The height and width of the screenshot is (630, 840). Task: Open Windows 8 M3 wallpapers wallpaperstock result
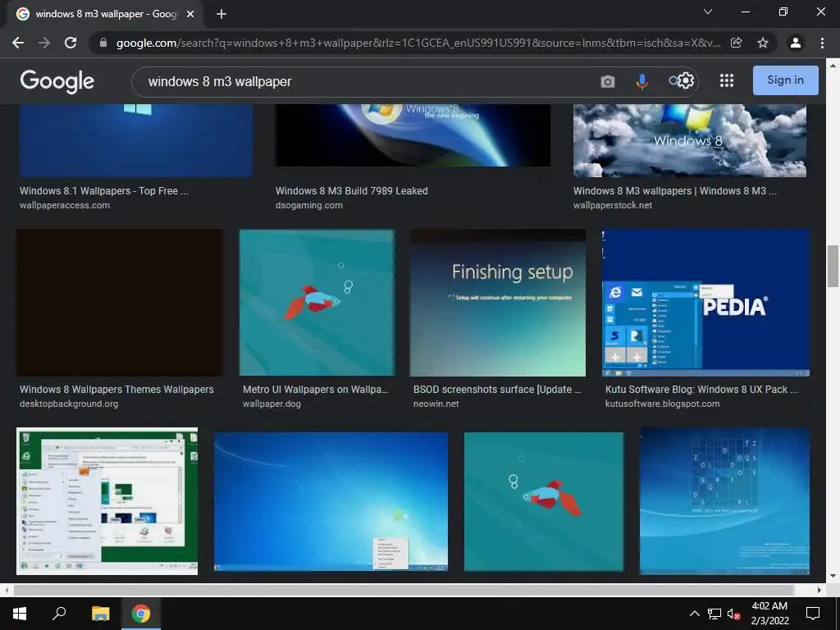pyautogui.click(x=675, y=190)
